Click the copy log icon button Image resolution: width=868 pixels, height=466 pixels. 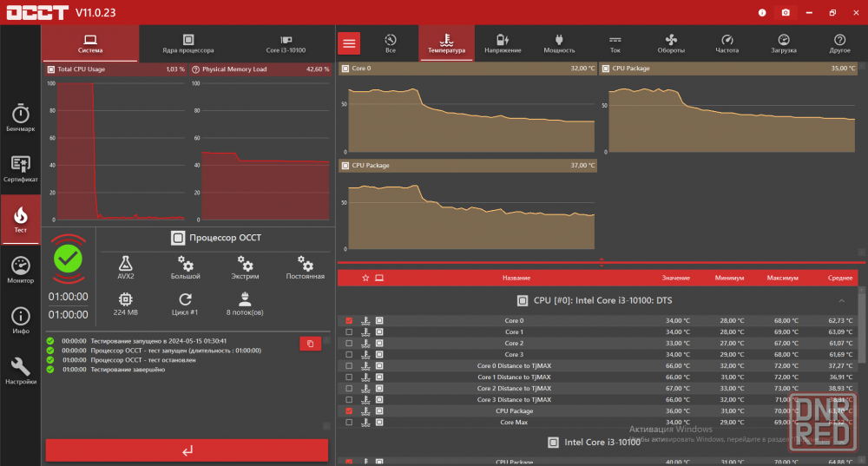click(310, 344)
